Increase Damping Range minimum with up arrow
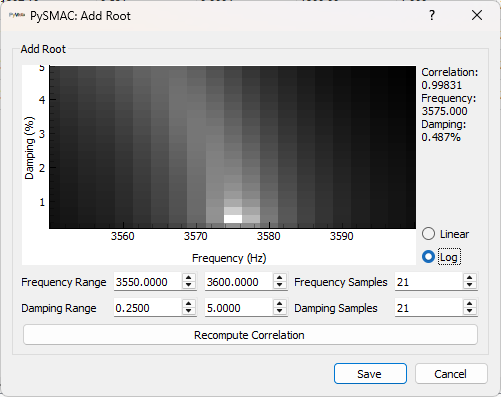 pos(189,304)
